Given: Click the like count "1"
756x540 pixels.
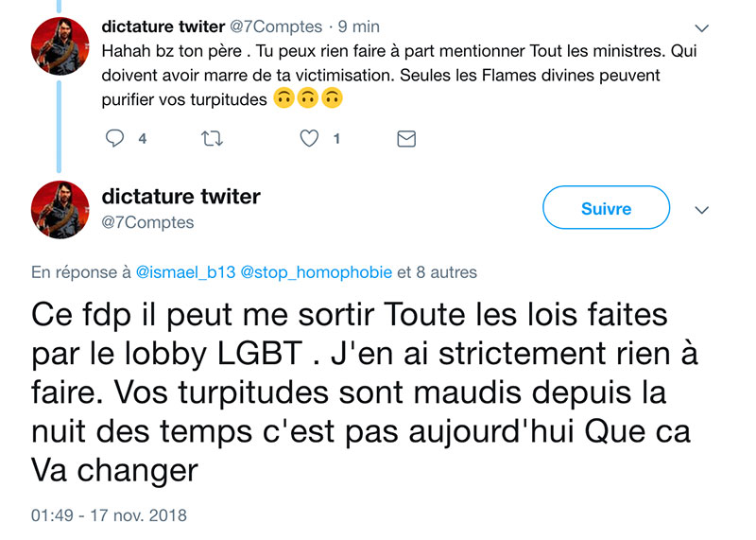Looking at the screenshot, I should click(336, 139).
